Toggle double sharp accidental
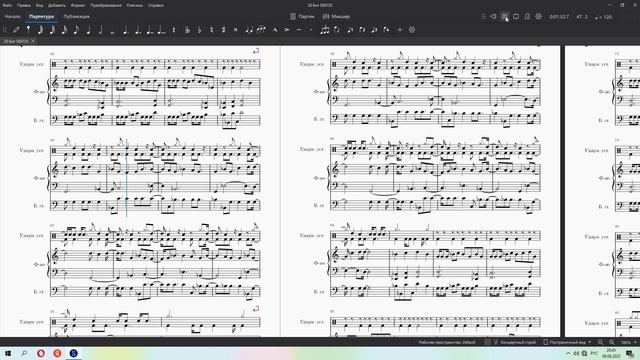 click(x=236, y=29)
